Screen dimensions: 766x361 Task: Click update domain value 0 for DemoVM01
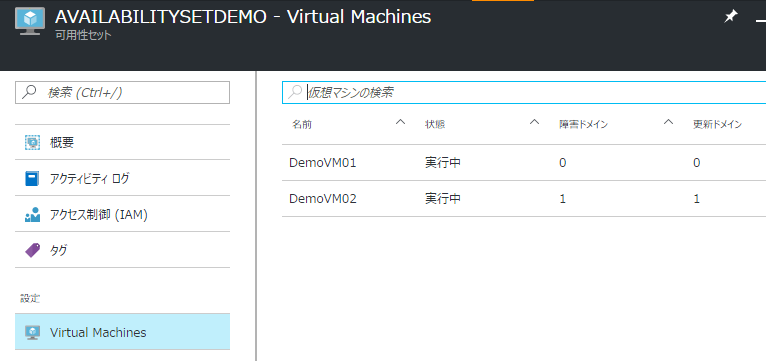[697, 163]
